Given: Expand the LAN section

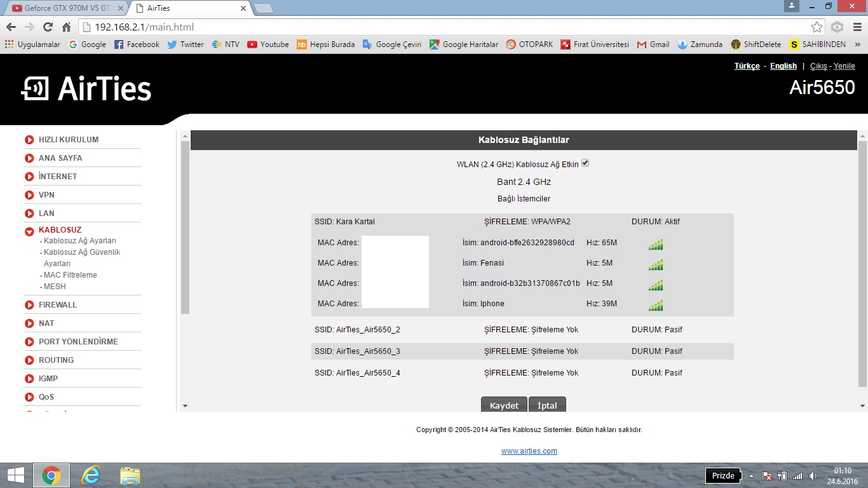Looking at the screenshot, I should pyautogui.click(x=29, y=213).
